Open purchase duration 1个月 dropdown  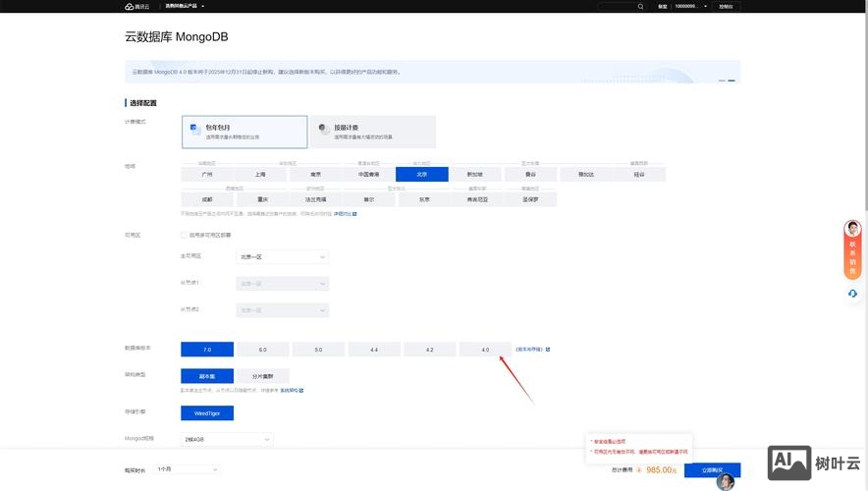188,469
